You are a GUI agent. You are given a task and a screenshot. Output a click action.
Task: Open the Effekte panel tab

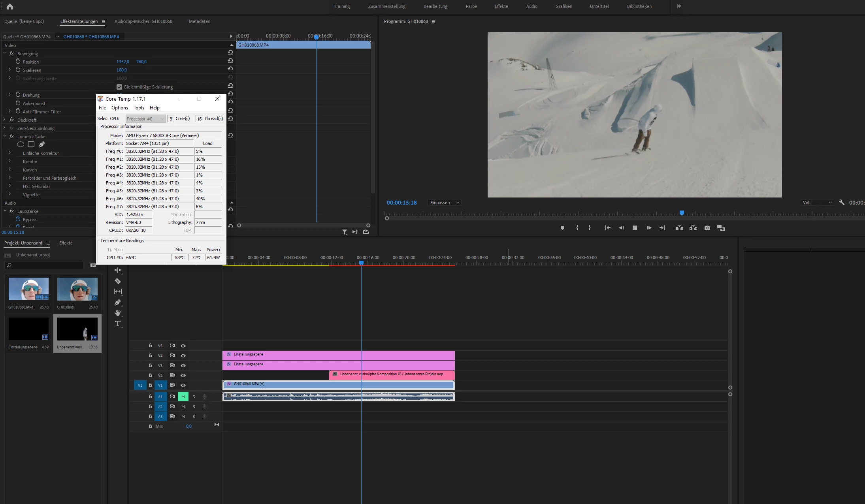(x=66, y=243)
